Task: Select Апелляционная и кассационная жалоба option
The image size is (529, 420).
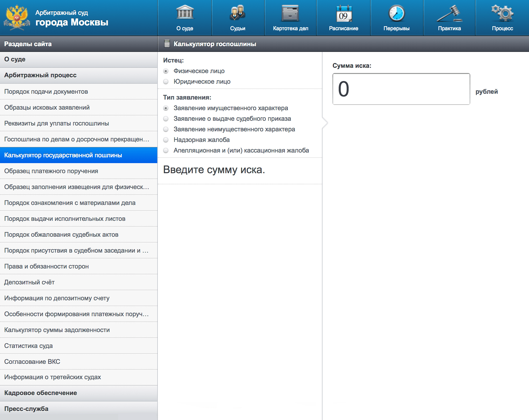Action: coord(166,150)
